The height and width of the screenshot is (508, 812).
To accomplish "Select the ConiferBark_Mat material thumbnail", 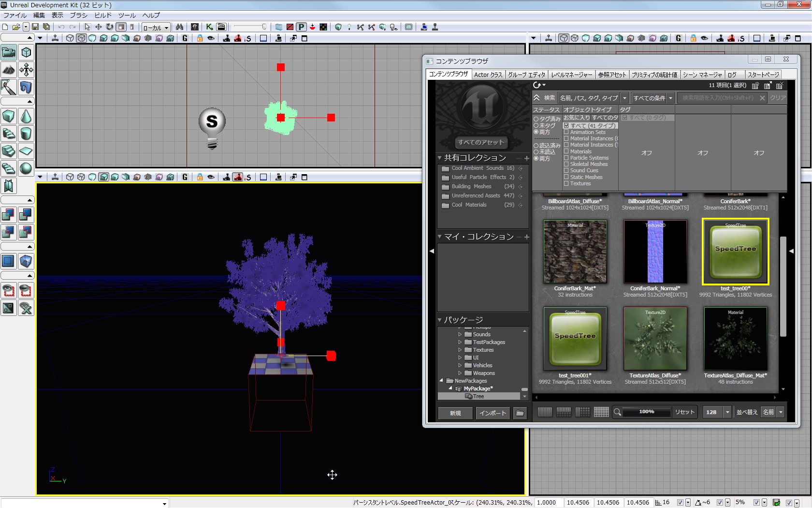I will tap(575, 252).
